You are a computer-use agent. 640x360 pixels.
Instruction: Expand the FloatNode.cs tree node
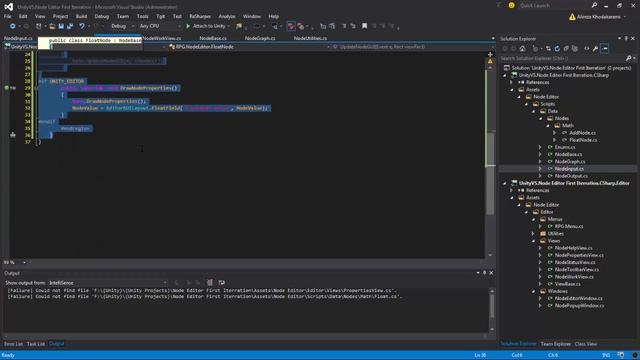point(554,140)
